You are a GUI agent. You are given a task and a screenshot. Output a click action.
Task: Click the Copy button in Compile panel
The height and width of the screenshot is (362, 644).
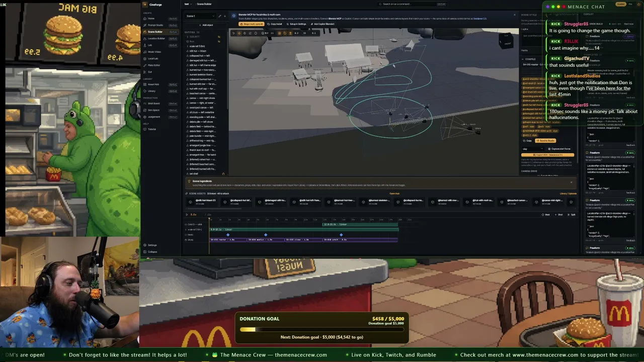coord(527,141)
